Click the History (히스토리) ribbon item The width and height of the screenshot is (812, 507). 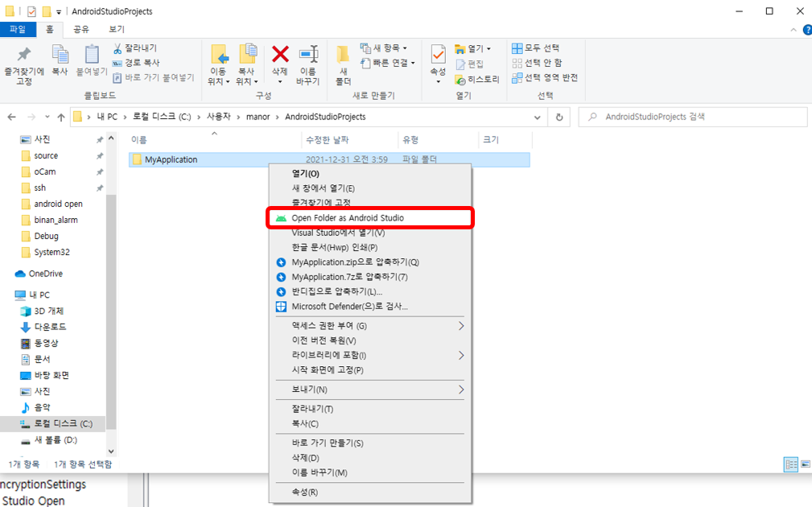[477, 79]
